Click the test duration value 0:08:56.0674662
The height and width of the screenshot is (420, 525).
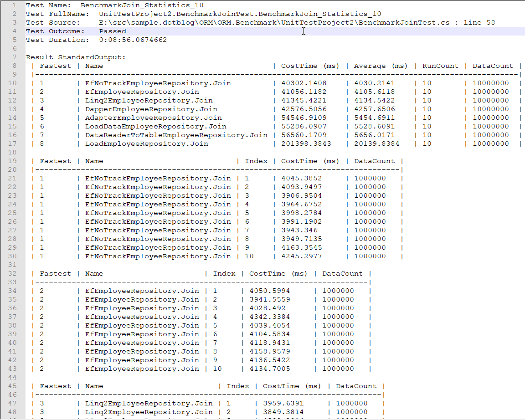(133, 40)
